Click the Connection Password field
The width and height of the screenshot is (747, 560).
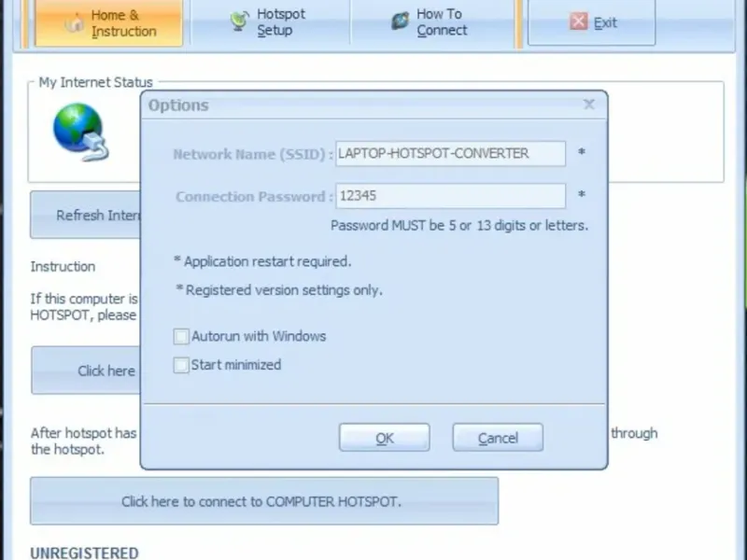451,196
